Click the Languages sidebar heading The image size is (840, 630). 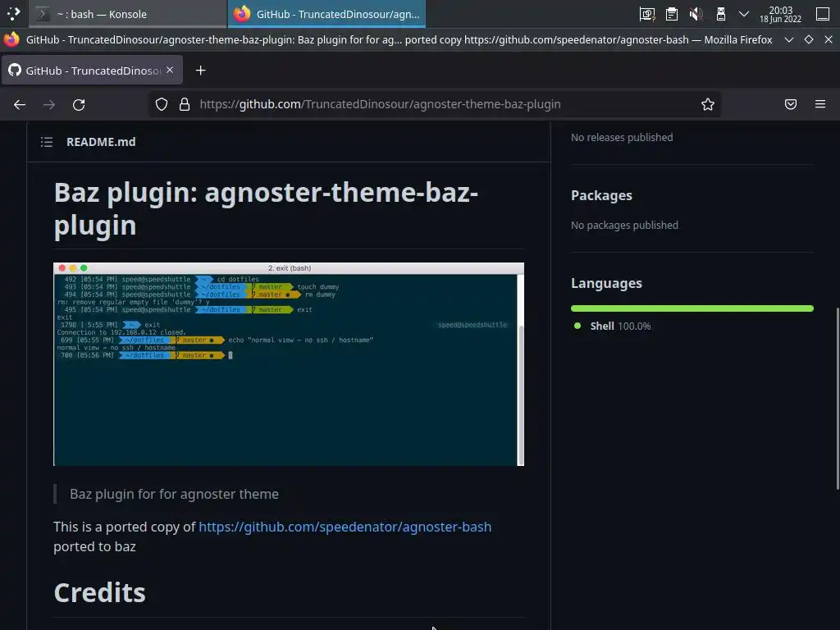pos(606,283)
